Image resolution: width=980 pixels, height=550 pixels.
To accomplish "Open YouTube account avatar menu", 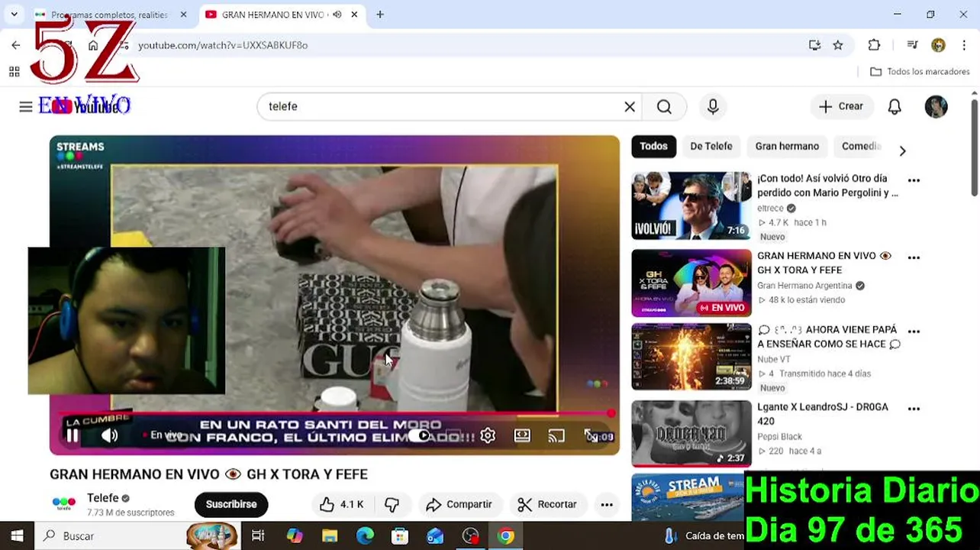I will pos(936,107).
